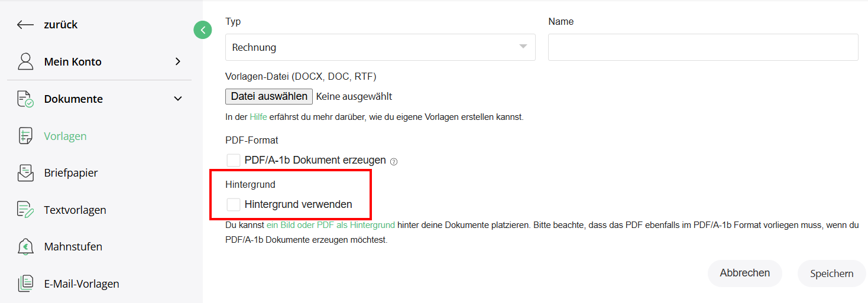868x303 pixels.
Task: Go to zurück in the sidebar
Action: click(61, 25)
